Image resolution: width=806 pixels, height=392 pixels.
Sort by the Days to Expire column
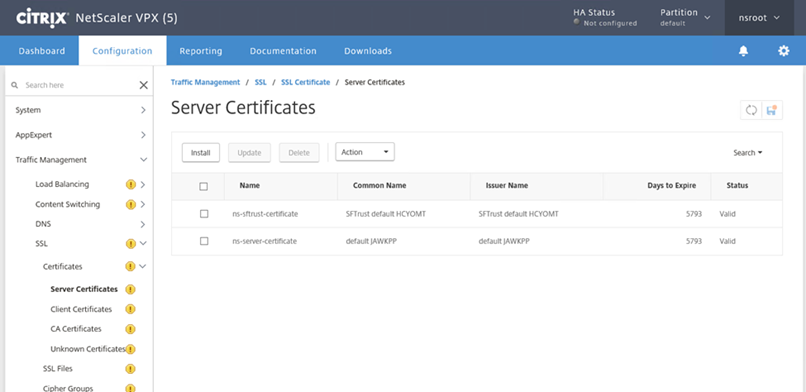point(671,185)
